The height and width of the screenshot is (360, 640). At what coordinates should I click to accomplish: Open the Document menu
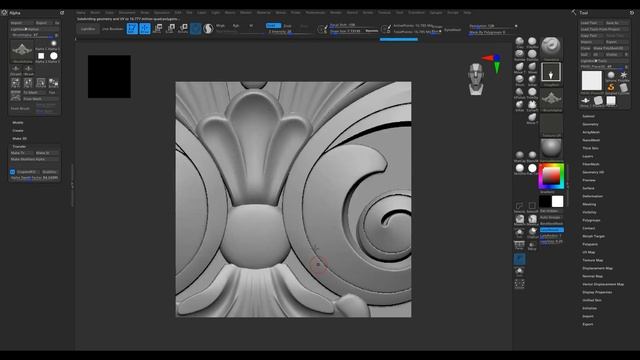127,13
